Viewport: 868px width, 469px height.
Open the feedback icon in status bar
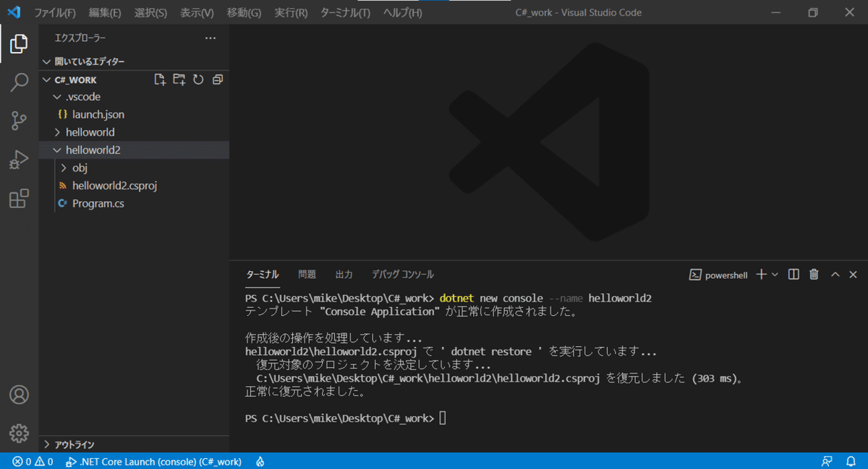click(827, 461)
